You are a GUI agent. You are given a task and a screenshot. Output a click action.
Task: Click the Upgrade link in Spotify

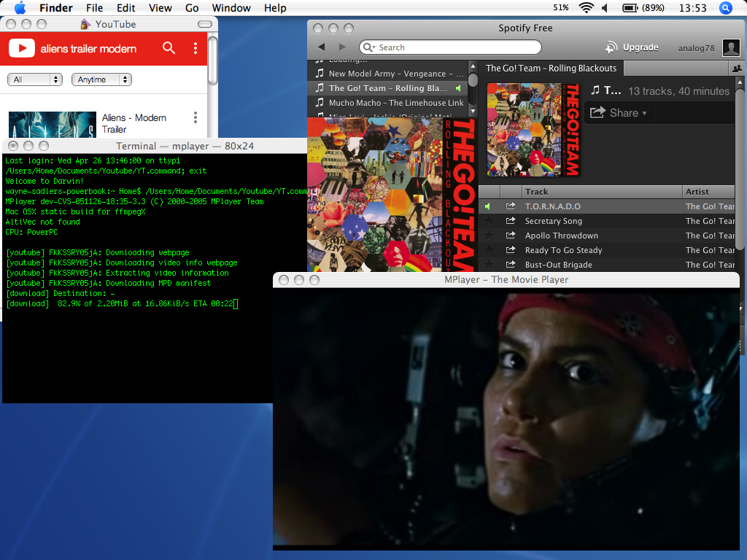(640, 47)
